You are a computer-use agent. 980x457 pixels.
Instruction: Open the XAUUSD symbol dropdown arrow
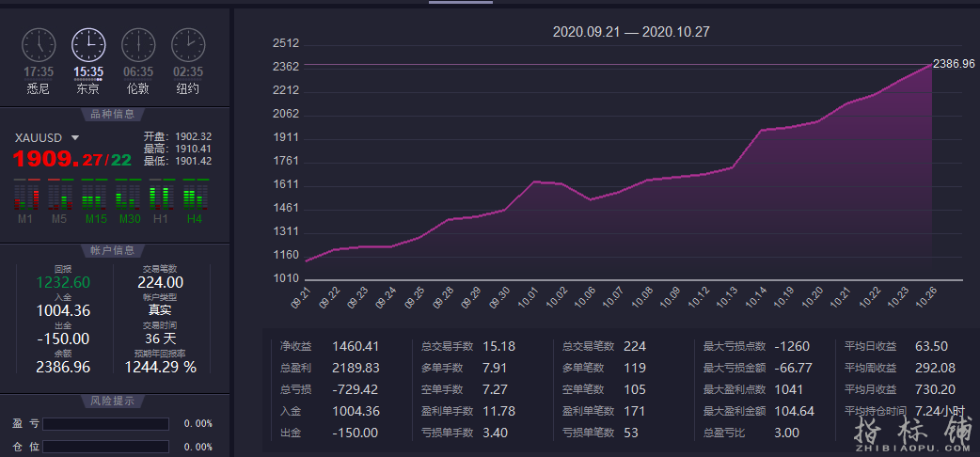click(x=75, y=137)
